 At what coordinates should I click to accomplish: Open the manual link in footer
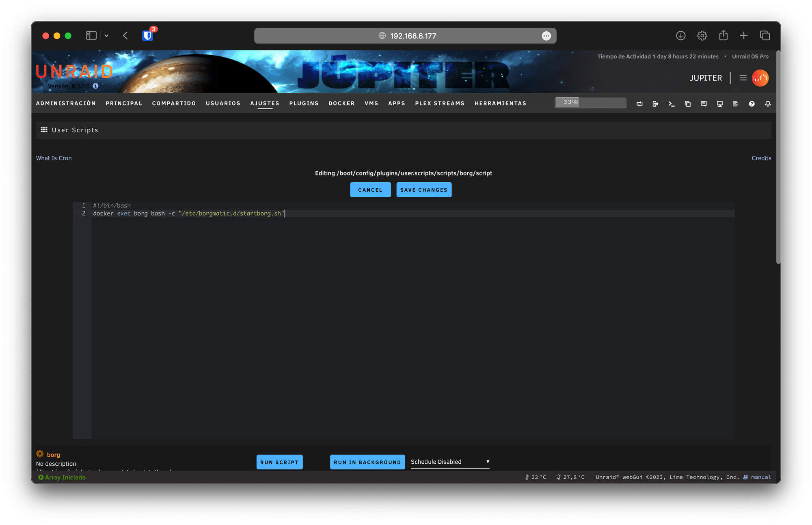click(761, 477)
